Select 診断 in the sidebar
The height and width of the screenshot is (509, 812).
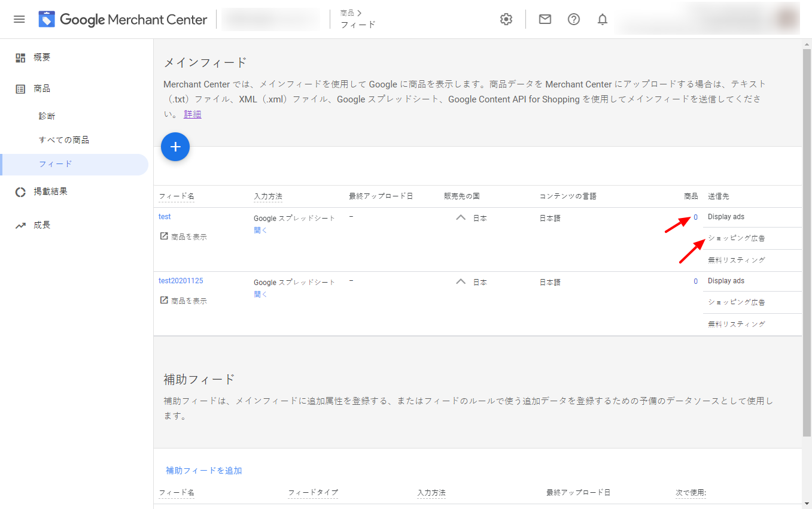(47, 116)
